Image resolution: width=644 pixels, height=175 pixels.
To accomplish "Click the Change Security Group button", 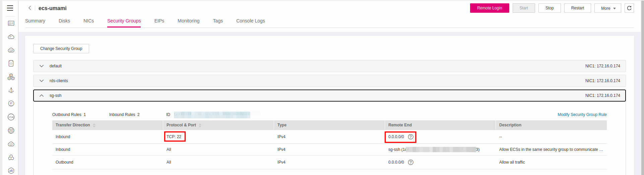I will (61, 49).
